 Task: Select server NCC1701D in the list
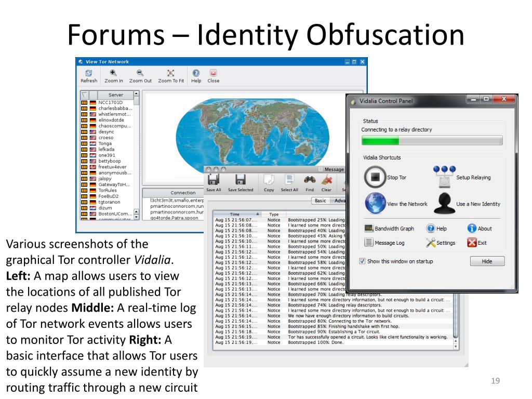point(107,102)
